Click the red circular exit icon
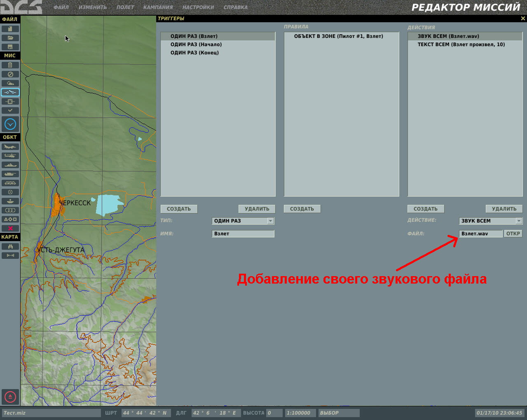 click(10, 397)
